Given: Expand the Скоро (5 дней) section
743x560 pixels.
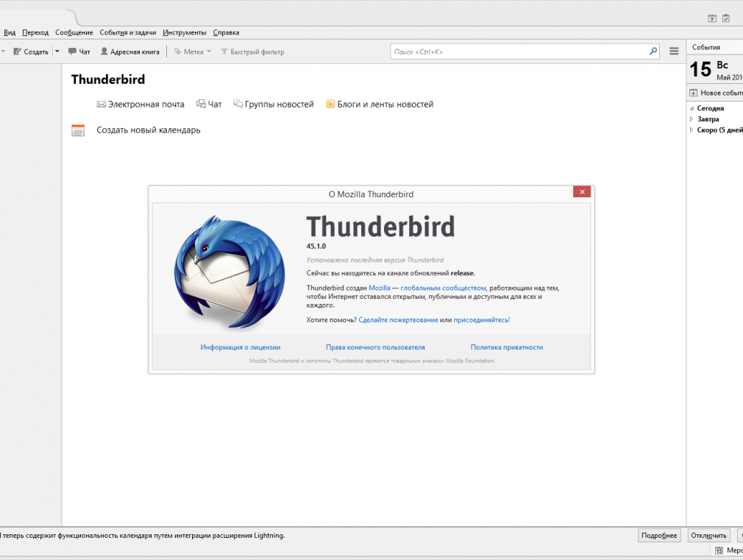Looking at the screenshot, I should click(x=692, y=130).
